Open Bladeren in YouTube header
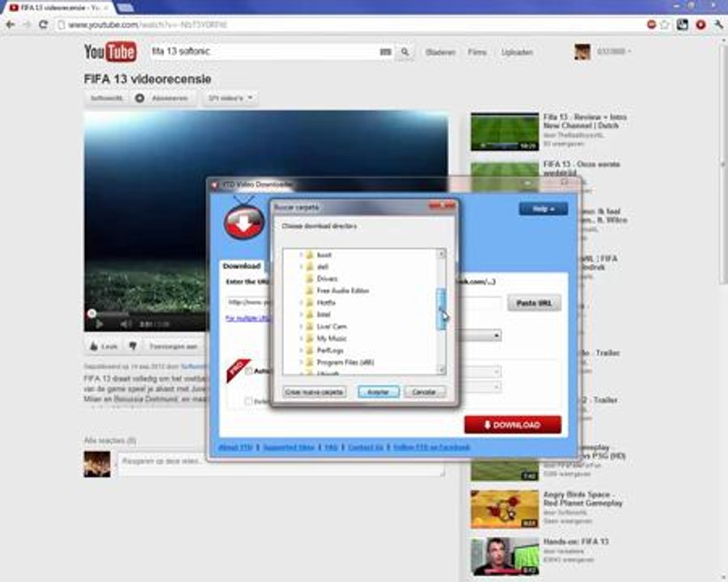The width and height of the screenshot is (728, 582). 440,52
